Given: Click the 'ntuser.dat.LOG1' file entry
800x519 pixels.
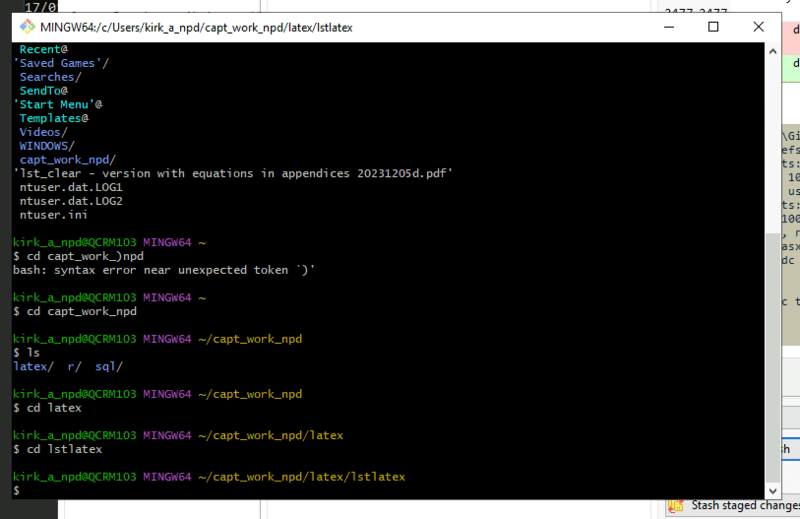Looking at the screenshot, I should [x=71, y=187].
